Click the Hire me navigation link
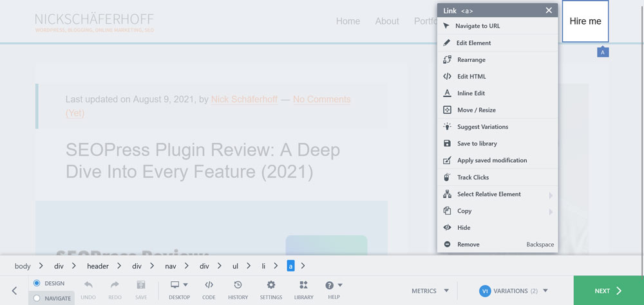The height and width of the screenshot is (305, 644). 585,21
